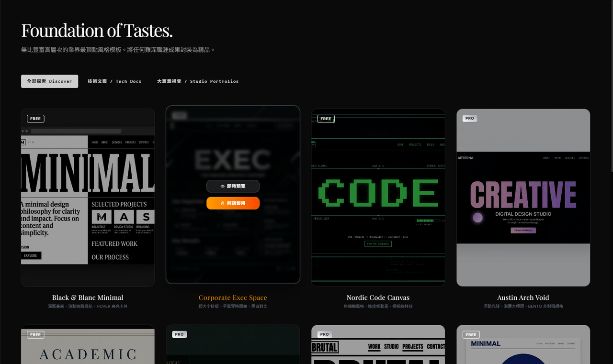This screenshot has height=364, width=613.
Task: Open the Nordic Code Canvas thumbnail
Action: coord(378,198)
